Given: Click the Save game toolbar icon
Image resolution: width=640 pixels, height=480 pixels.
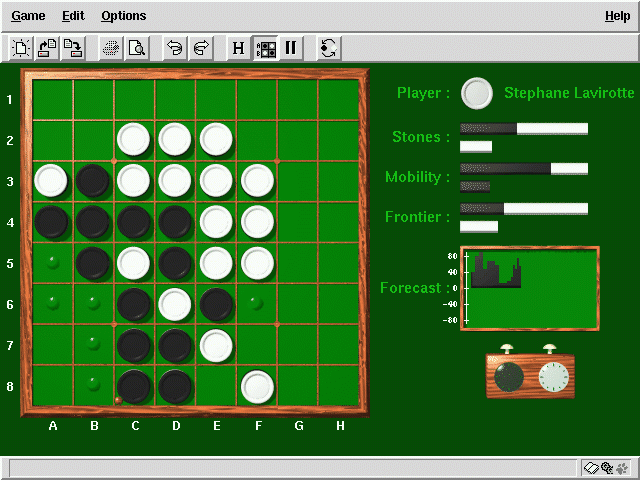Looking at the screenshot, I should tap(71, 47).
